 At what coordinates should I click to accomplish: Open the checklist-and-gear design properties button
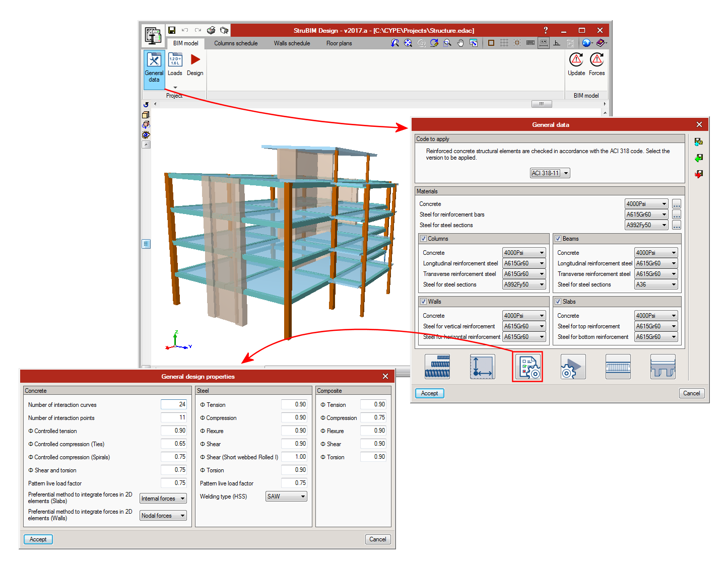coord(527,367)
